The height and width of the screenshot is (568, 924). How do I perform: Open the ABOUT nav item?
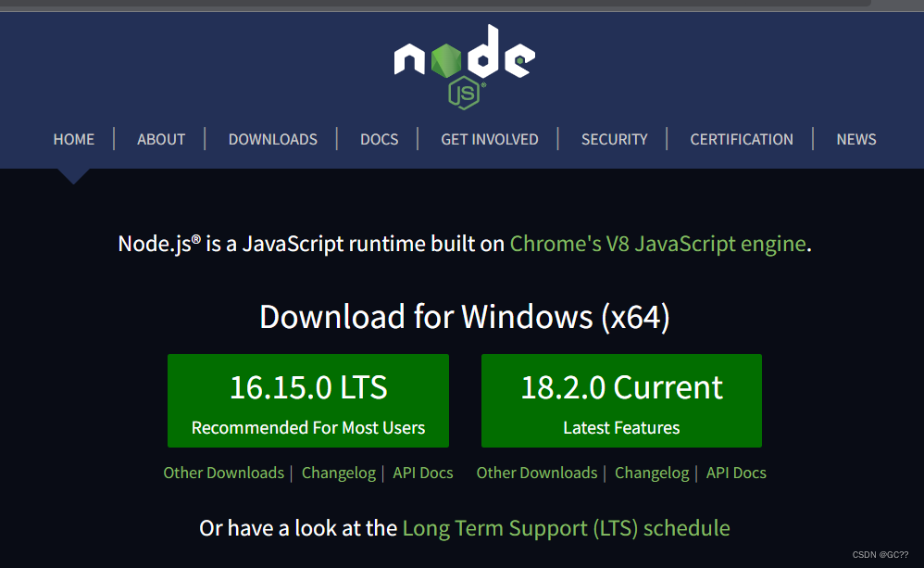coord(161,139)
